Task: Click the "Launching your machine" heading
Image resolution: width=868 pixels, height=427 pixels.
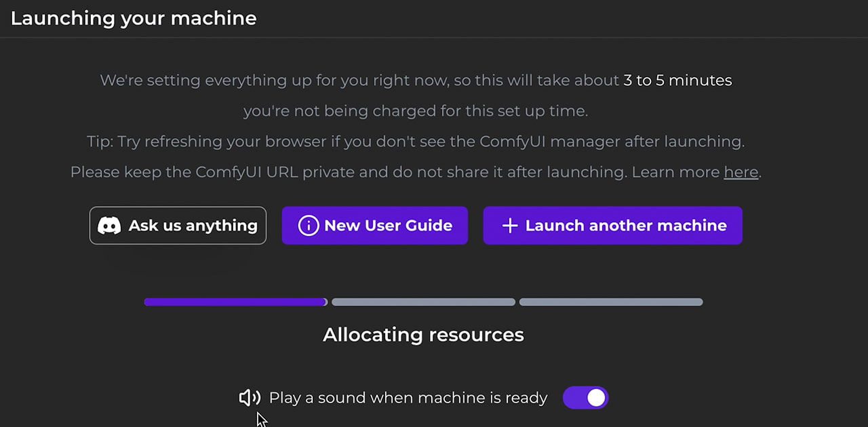Action: click(x=134, y=18)
